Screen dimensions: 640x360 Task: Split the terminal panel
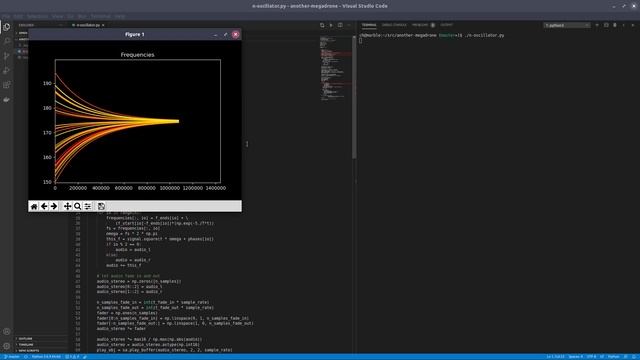click(606, 25)
